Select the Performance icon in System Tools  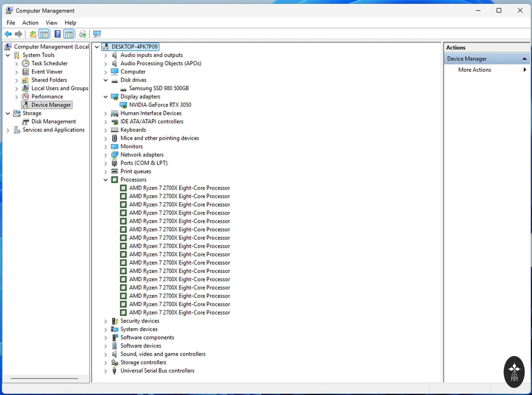26,97
